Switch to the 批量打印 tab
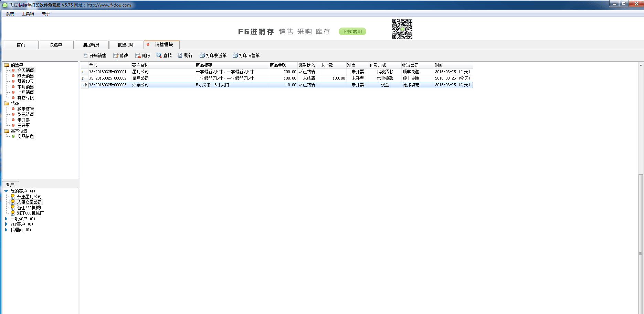 (126, 45)
